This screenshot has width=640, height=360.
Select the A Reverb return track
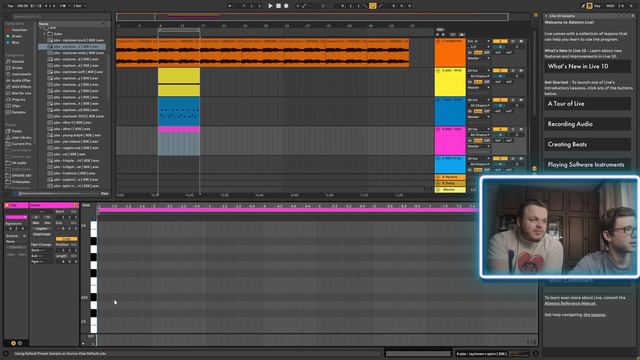coord(450,177)
